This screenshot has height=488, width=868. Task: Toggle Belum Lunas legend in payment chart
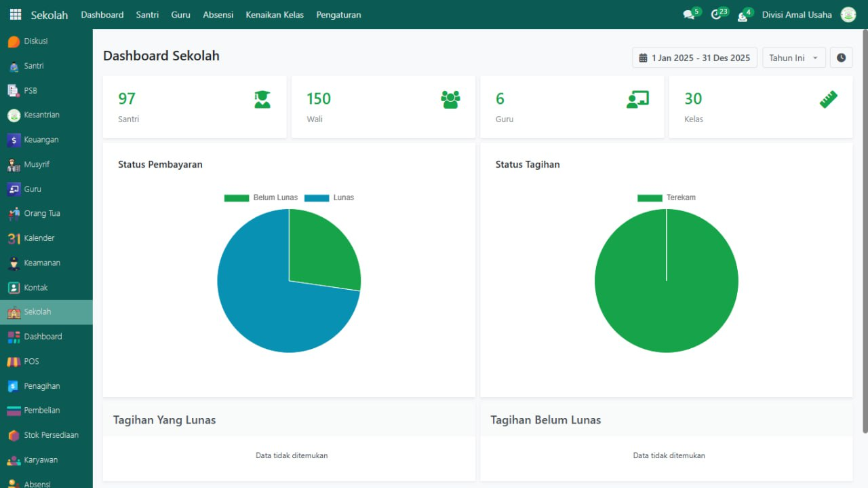pos(261,198)
